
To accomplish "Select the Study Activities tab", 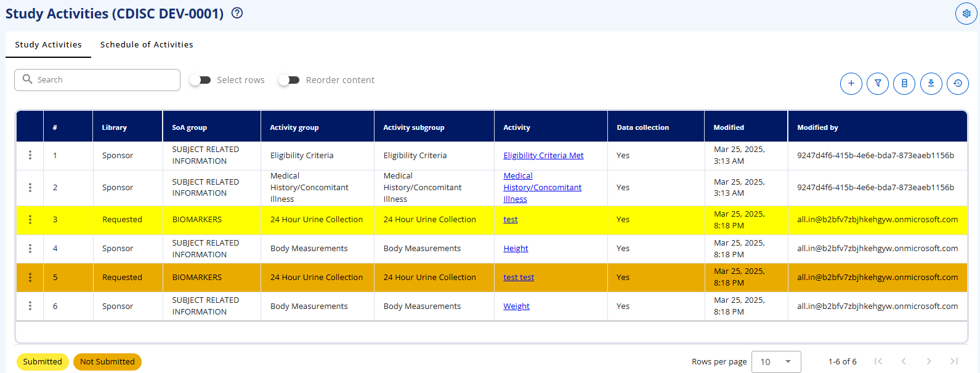I will click(x=48, y=45).
